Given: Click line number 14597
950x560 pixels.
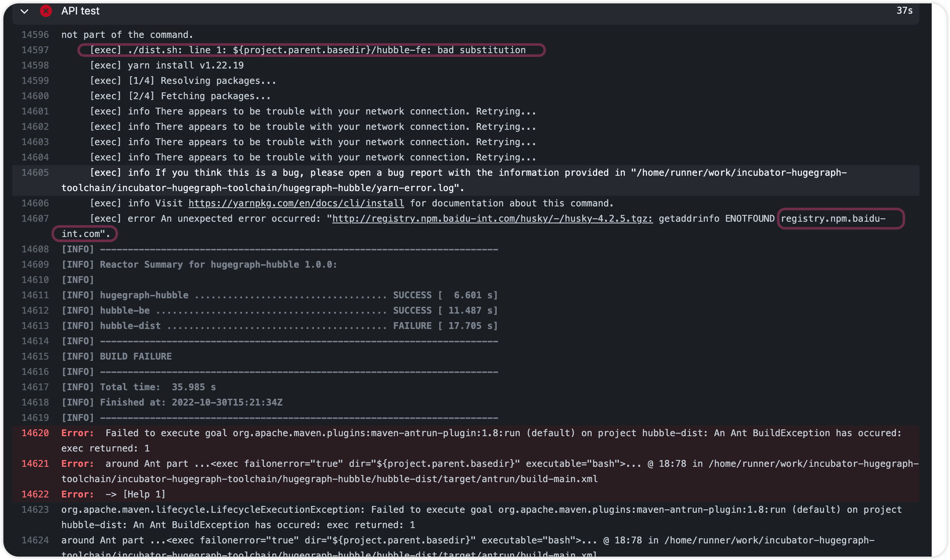Looking at the screenshot, I should pos(35,50).
